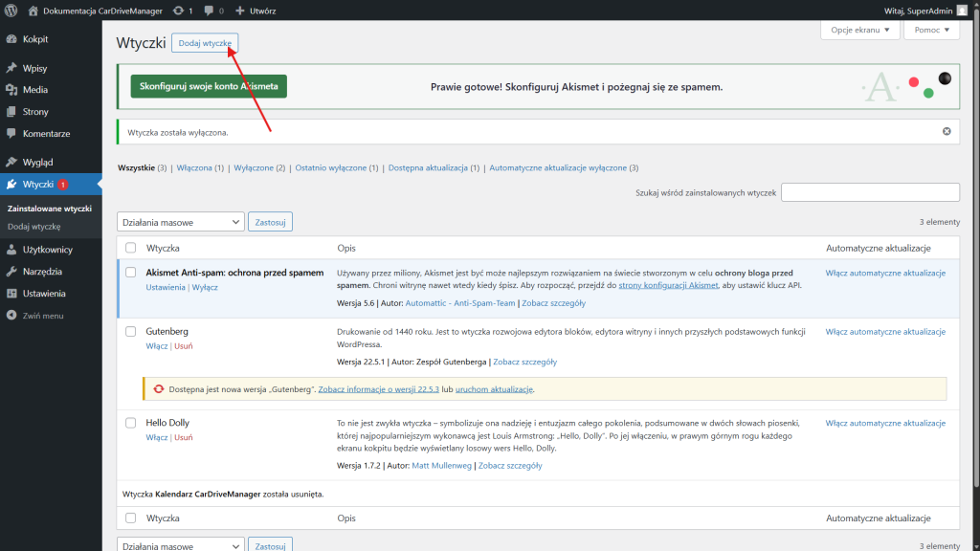Tick the Hello Dolly plugin checkbox
Viewport: 980px width, 551px height.
click(131, 423)
